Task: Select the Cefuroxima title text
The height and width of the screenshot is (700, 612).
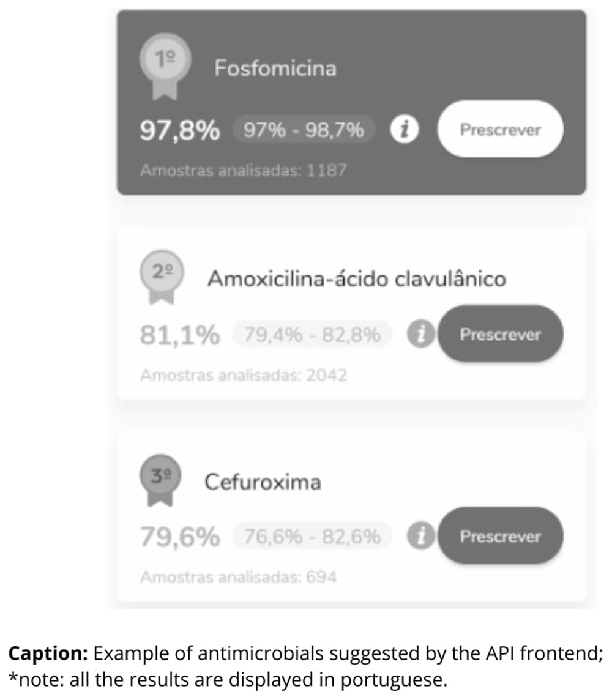Action: point(263,482)
